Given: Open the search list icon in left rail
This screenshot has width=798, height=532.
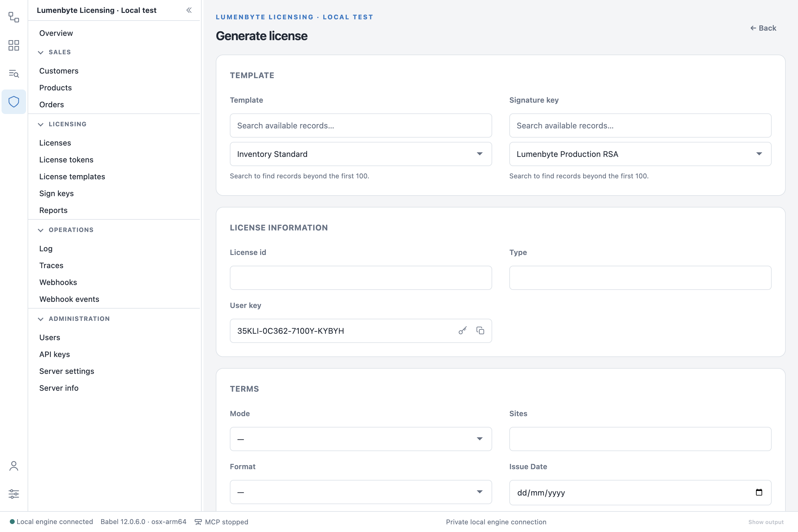Looking at the screenshot, I should coord(13,73).
